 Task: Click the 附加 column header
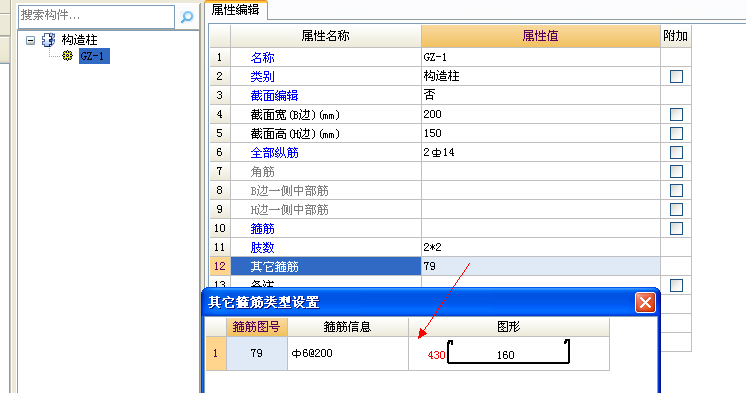coord(676,36)
